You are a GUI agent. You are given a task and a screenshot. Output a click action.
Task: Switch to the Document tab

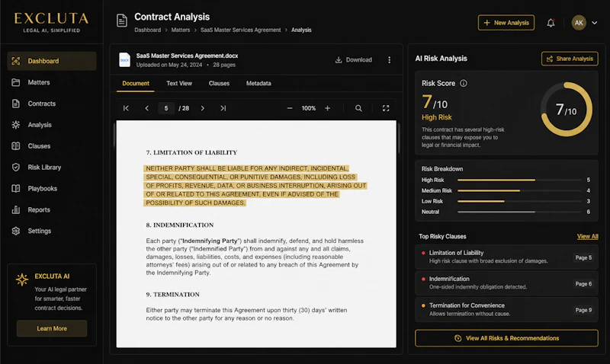pyautogui.click(x=136, y=84)
